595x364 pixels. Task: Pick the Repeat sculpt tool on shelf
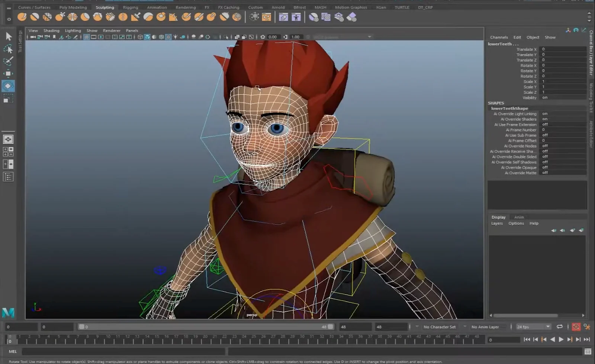(x=123, y=17)
